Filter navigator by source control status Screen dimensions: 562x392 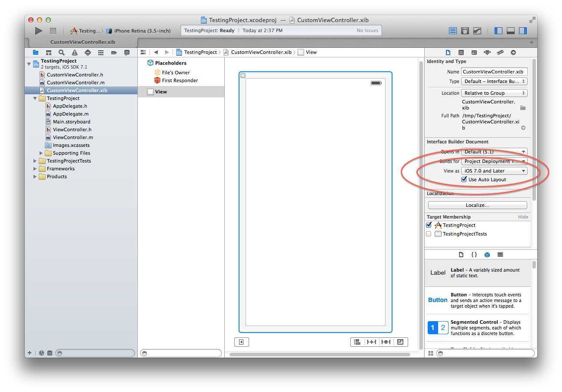50,353
